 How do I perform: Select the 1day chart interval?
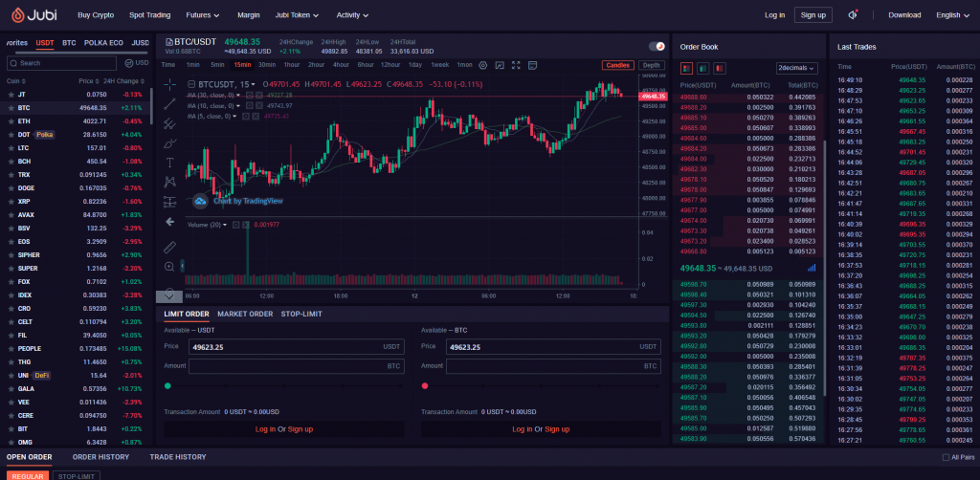[415, 65]
